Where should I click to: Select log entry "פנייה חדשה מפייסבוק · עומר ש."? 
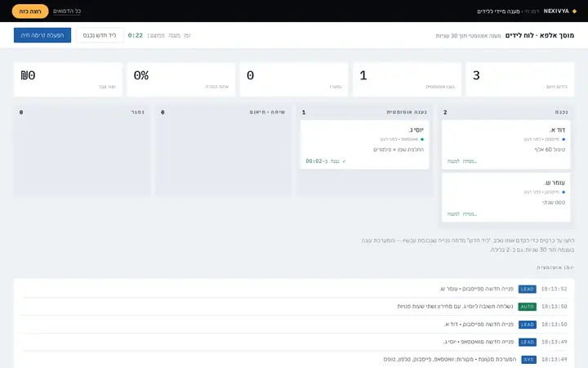coord(476,289)
